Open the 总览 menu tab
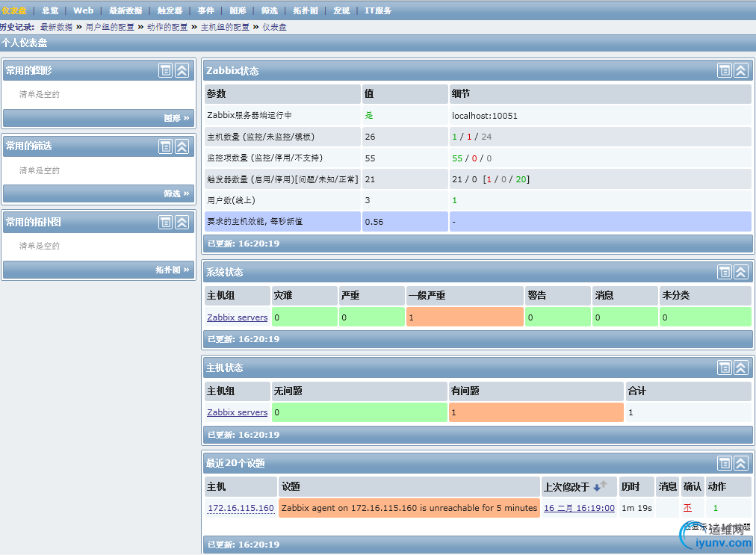 pyautogui.click(x=50, y=10)
